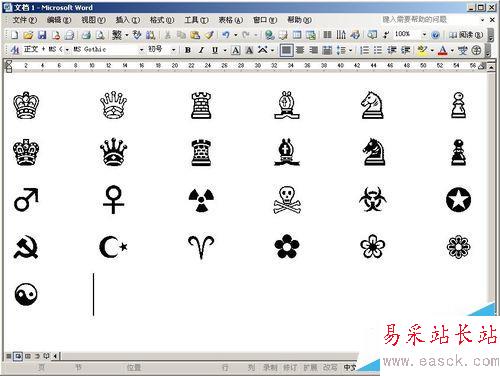Click the numbered list button
Viewport: 500px width, 376px height.
click(364, 50)
